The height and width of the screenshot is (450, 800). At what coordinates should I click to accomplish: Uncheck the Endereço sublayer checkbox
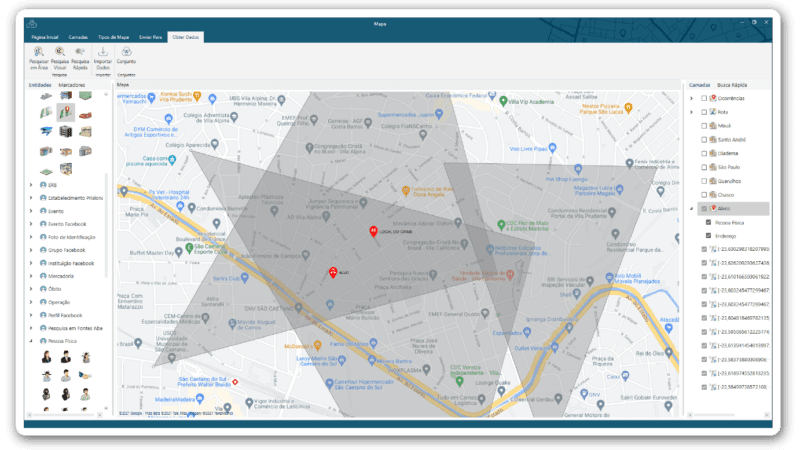(x=708, y=236)
